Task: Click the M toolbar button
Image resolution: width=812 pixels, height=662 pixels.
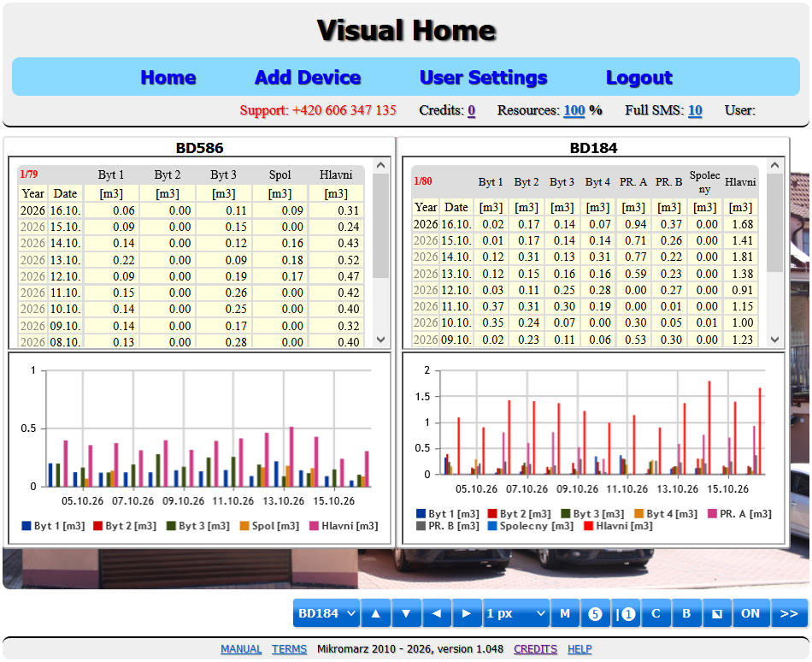Action: click(x=565, y=613)
